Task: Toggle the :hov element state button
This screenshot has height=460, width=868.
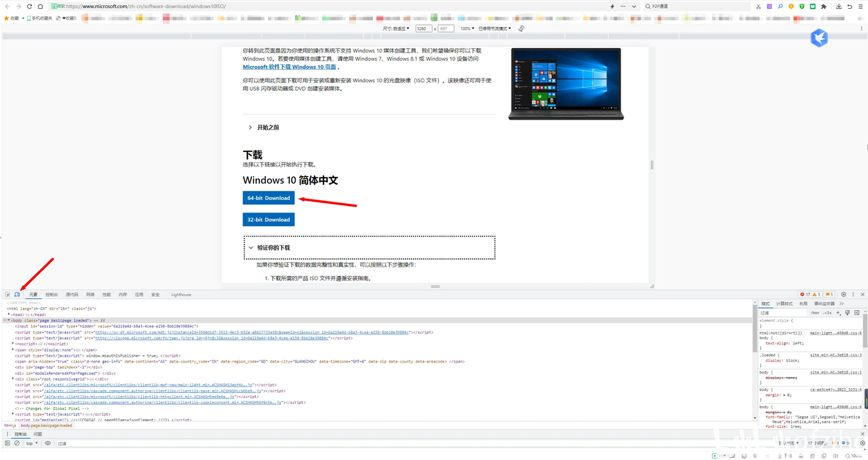Action: (815, 313)
